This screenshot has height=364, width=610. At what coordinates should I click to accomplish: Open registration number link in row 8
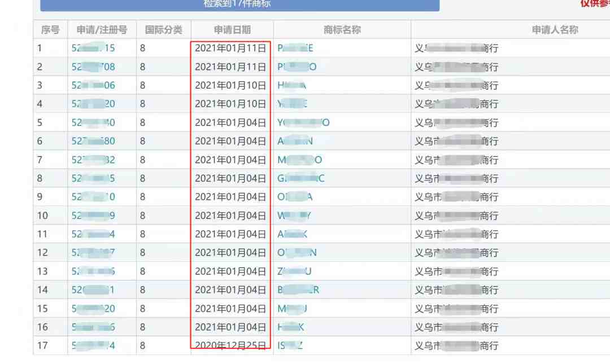click(x=93, y=178)
